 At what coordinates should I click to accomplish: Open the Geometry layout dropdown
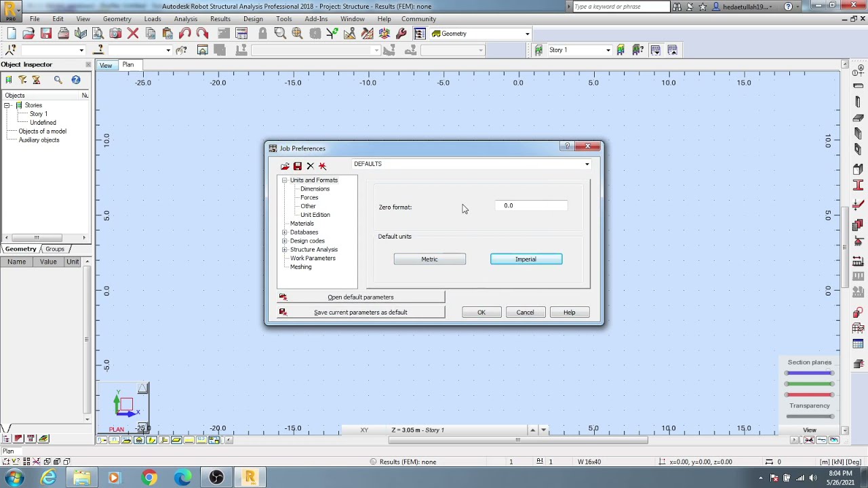point(527,34)
